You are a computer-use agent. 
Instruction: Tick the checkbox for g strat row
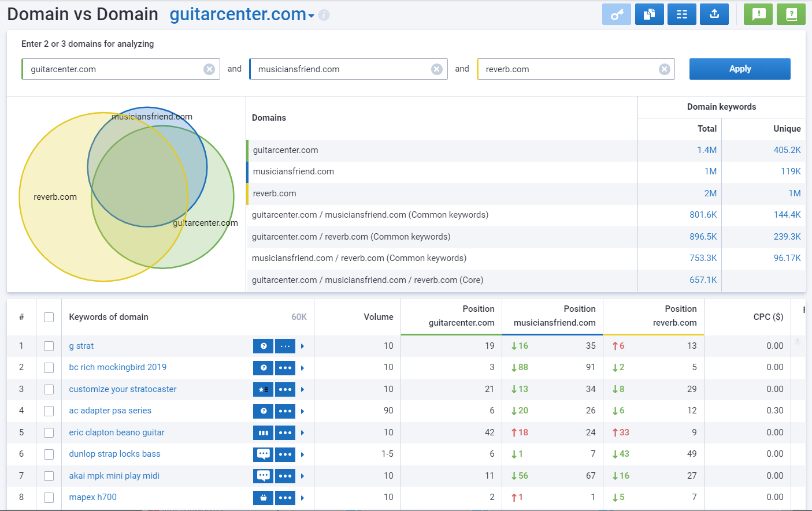pos(49,346)
